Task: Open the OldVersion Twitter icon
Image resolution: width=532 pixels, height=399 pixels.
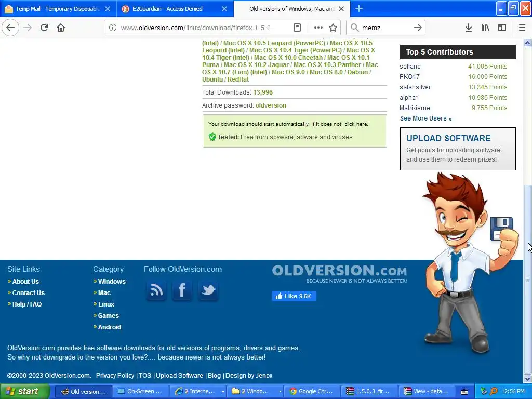Action: pos(208,290)
